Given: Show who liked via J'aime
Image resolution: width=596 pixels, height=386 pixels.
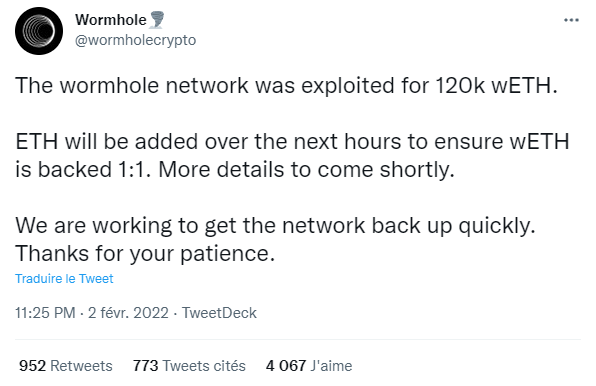Looking at the screenshot, I should tap(331, 366).
